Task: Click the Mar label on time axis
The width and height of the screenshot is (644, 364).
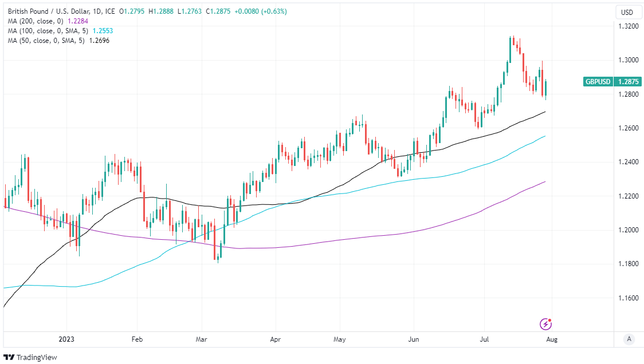Action: tap(201, 339)
